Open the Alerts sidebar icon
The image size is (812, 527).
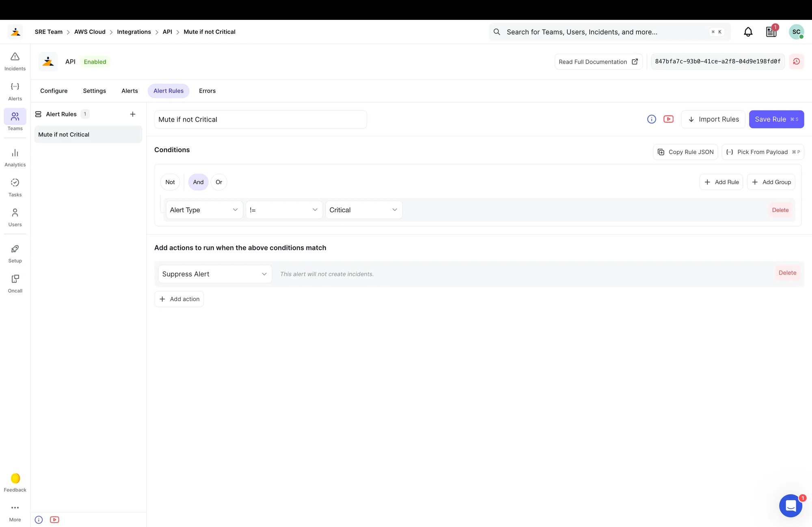(15, 91)
